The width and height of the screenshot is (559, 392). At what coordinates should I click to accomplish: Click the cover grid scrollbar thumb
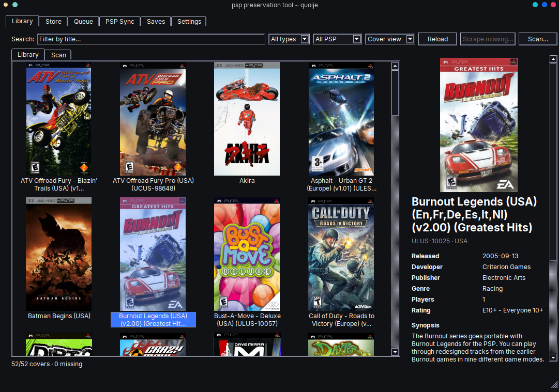pos(395,92)
